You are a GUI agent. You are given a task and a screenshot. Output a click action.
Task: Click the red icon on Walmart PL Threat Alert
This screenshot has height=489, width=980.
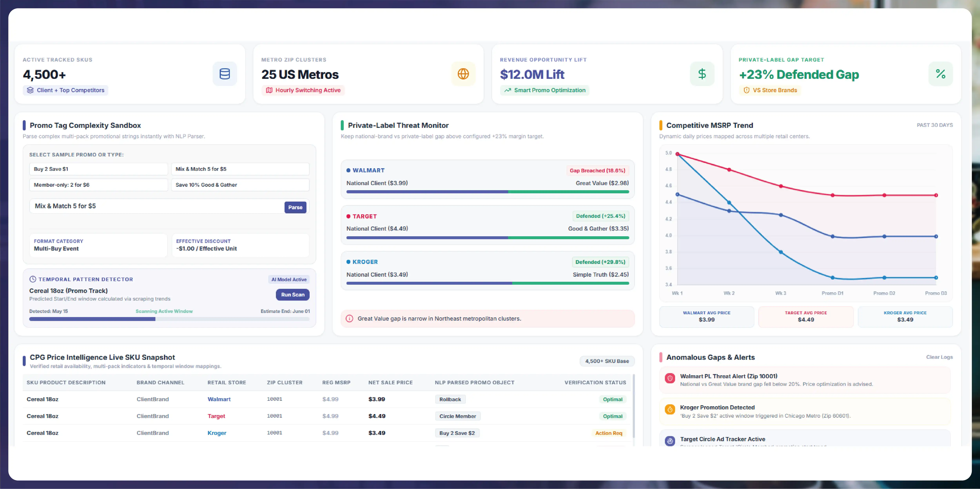tap(670, 378)
